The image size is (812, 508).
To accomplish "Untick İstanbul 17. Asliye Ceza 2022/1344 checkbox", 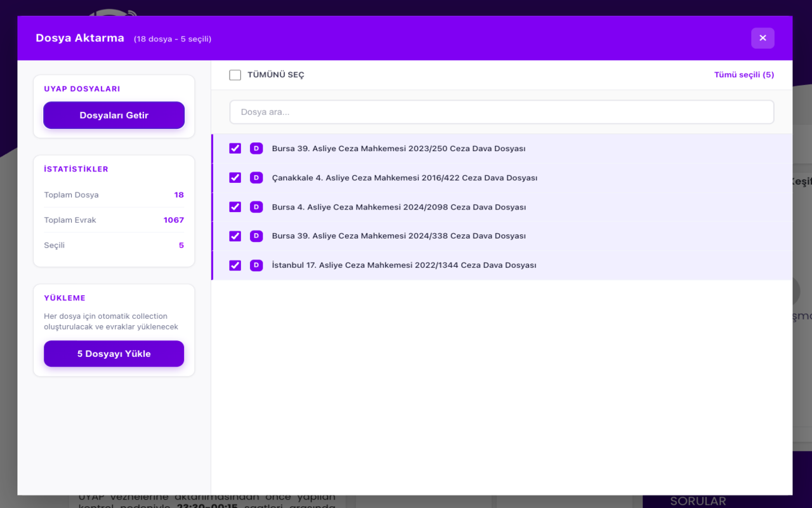I will click(235, 265).
